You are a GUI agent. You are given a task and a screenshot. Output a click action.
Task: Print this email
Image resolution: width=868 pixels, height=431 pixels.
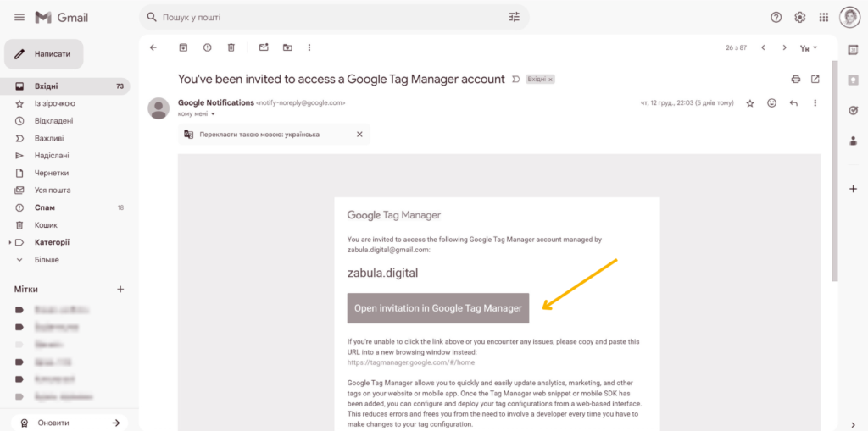[x=796, y=79]
